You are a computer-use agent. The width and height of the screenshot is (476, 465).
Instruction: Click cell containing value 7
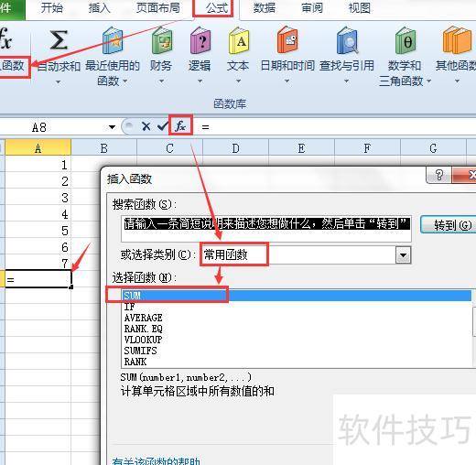tap(38, 263)
